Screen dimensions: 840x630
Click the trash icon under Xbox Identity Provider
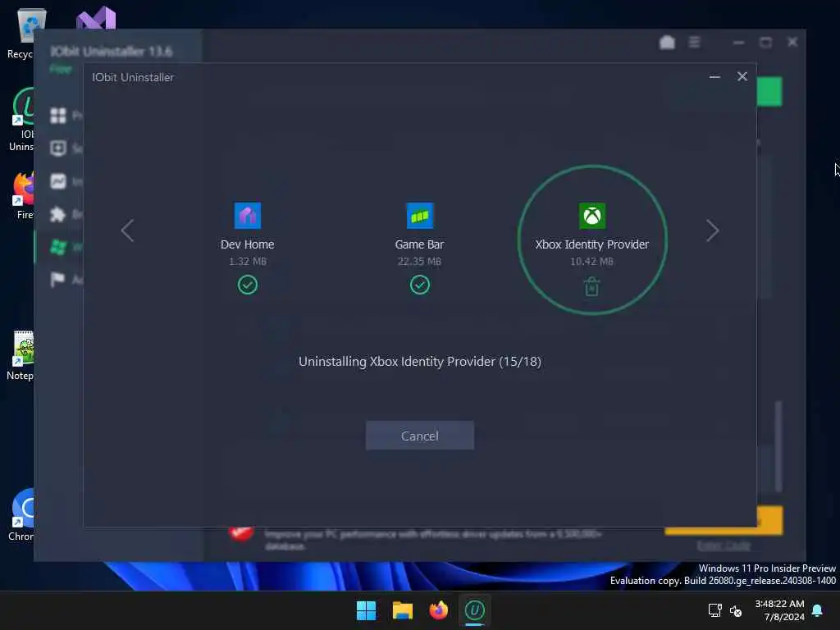pos(592,286)
